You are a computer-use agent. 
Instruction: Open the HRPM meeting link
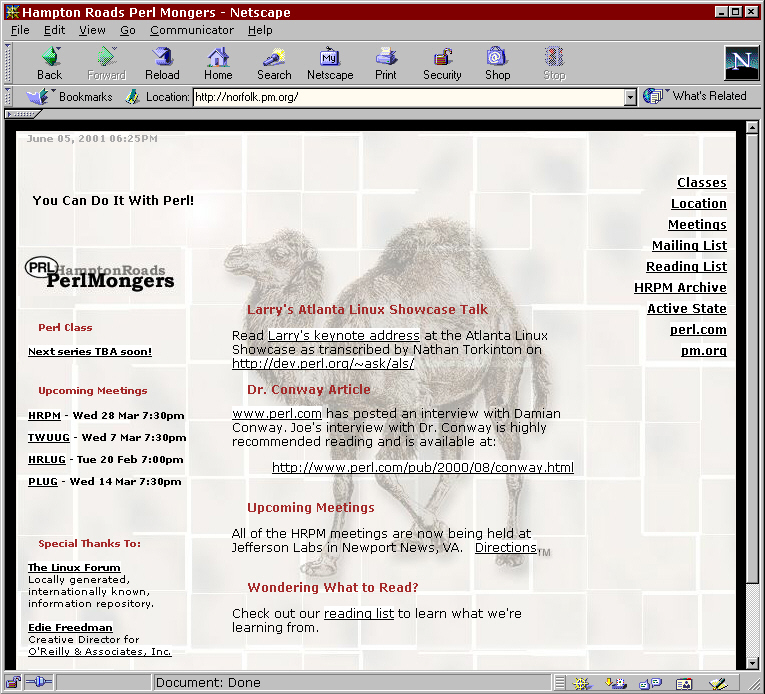[x=44, y=415]
